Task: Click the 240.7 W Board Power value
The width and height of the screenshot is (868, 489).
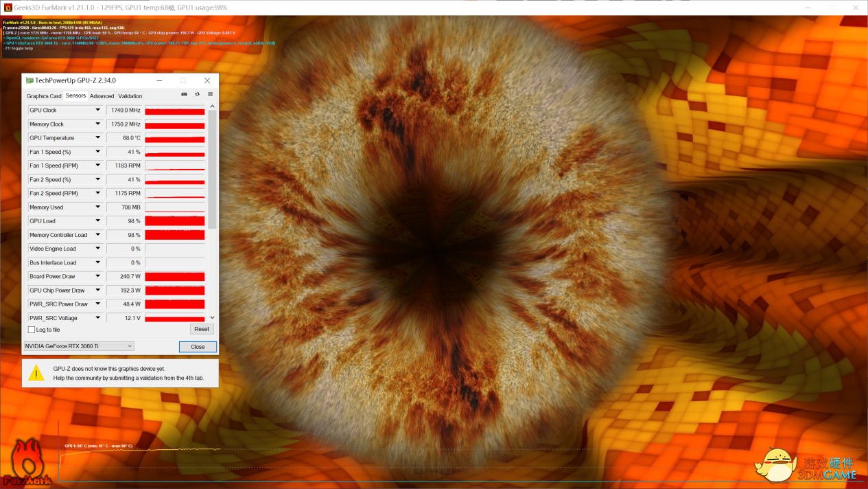Action: pyautogui.click(x=124, y=276)
